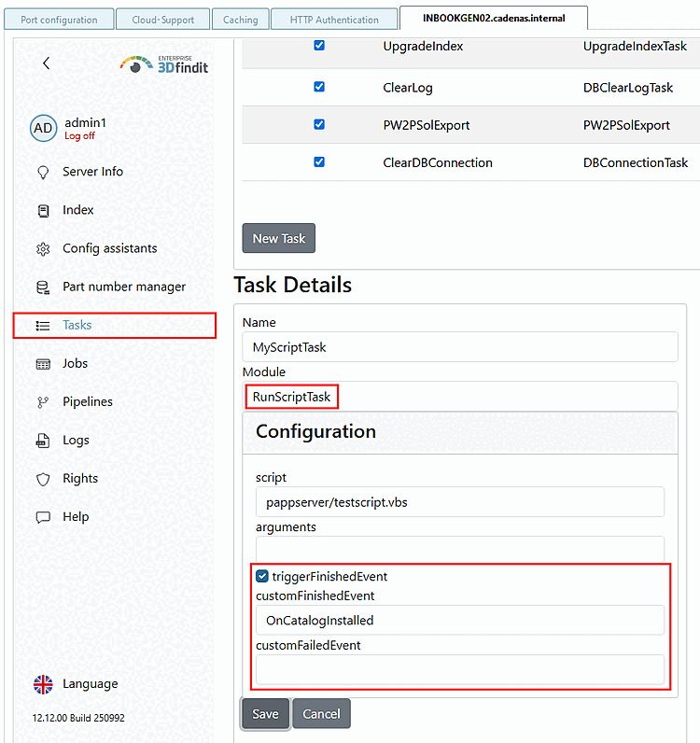Open Jobs via the calendar icon
This screenshot has height=743, width=700.
(x=43, y=364)
